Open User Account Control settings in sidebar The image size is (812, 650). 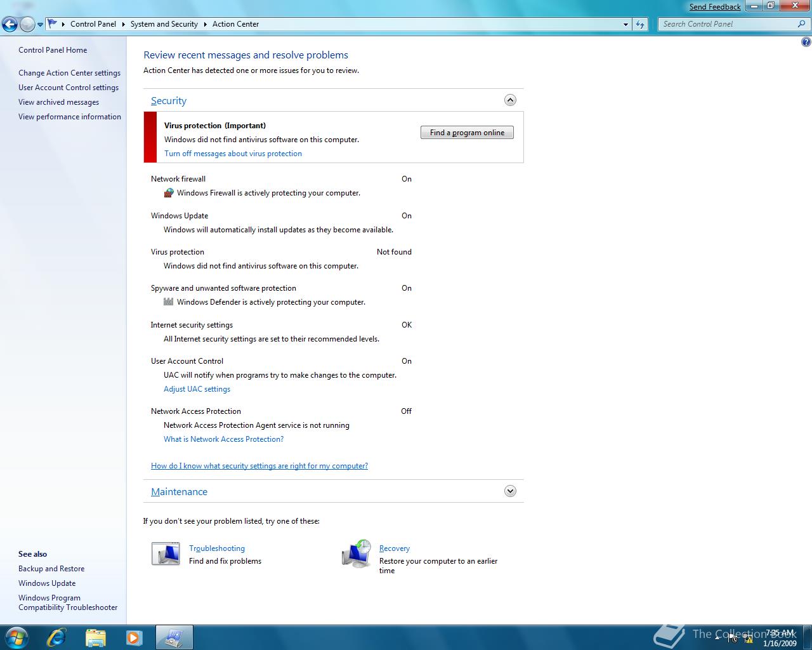click(69, 88)
